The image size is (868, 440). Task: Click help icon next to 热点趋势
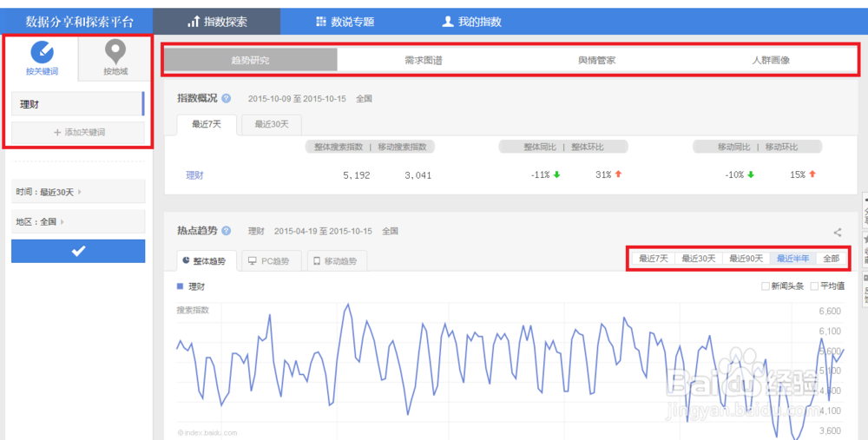pyautogui.click(x=226, y=231)
